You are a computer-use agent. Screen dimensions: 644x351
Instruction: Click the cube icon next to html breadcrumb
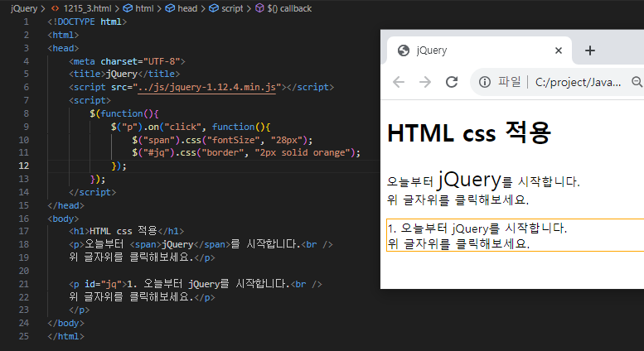[x=128, y=8]
